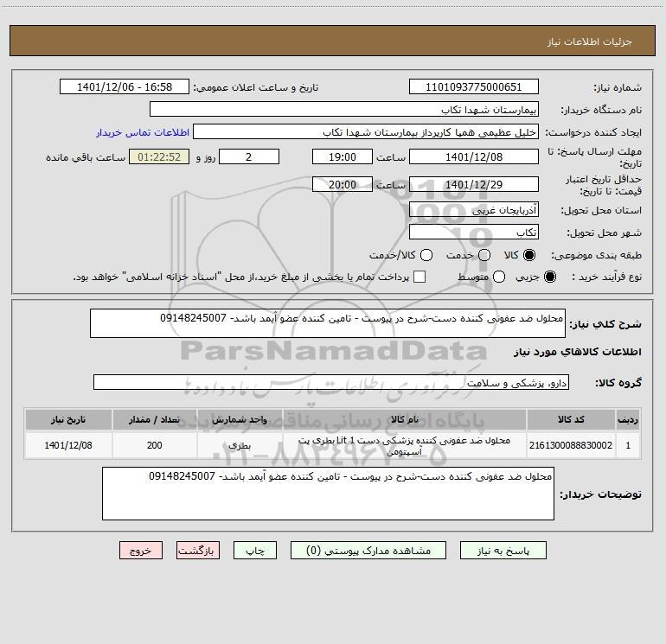
Task: Click the خروج exit button
Action: click(x=141, y=551)
